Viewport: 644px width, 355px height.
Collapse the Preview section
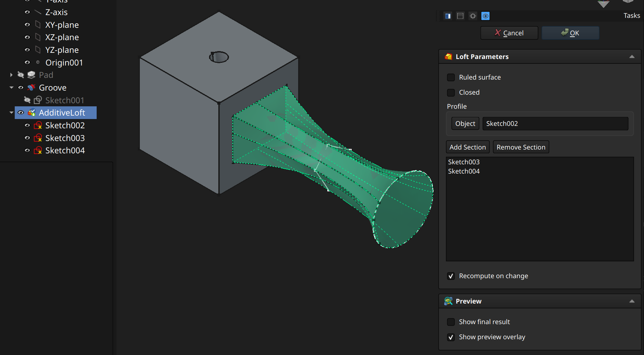tap(632, 301)
